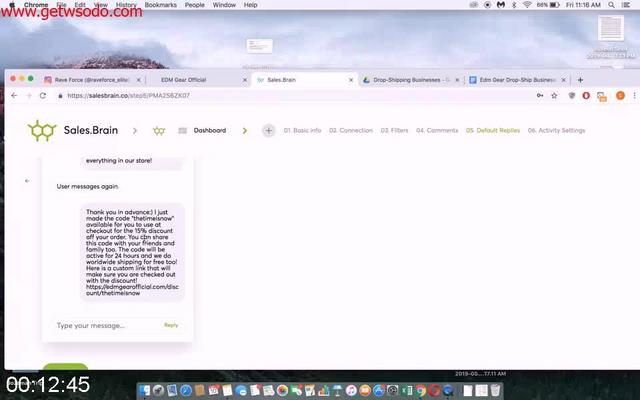The image size is (640, 400).
Task: Click the orange extension icon next to Opera
Action: [602, 96]
